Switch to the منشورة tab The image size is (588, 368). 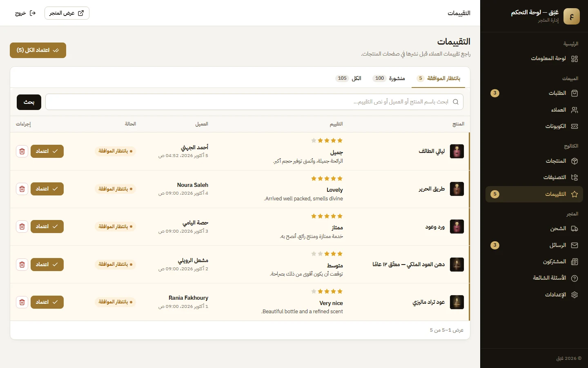pyautogui.click(x=389, y=79)
